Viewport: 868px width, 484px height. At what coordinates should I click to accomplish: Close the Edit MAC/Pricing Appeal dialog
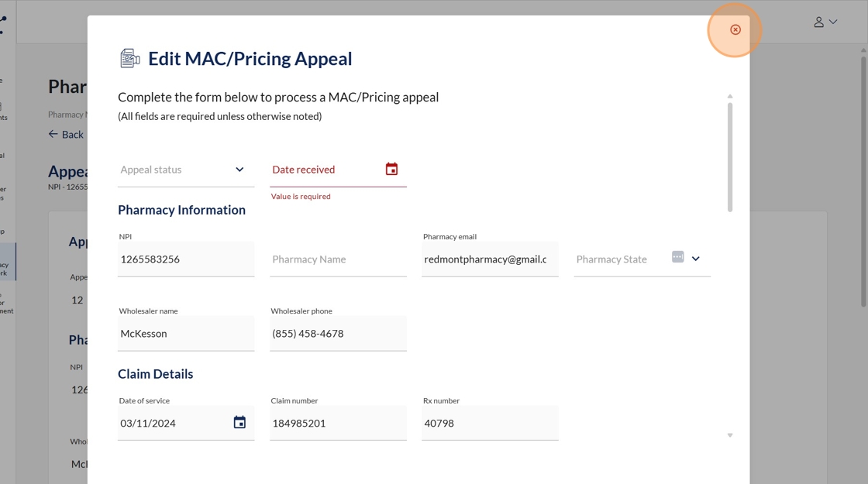735,29
